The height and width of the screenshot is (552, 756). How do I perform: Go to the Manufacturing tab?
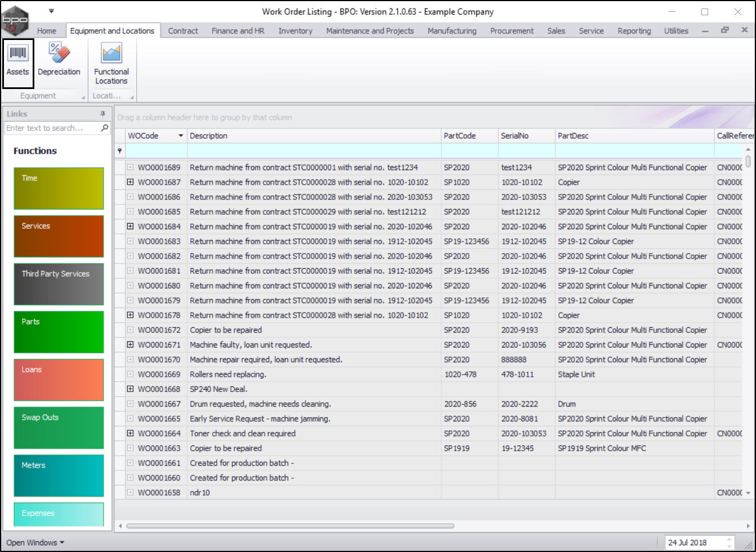click(452, 31)
